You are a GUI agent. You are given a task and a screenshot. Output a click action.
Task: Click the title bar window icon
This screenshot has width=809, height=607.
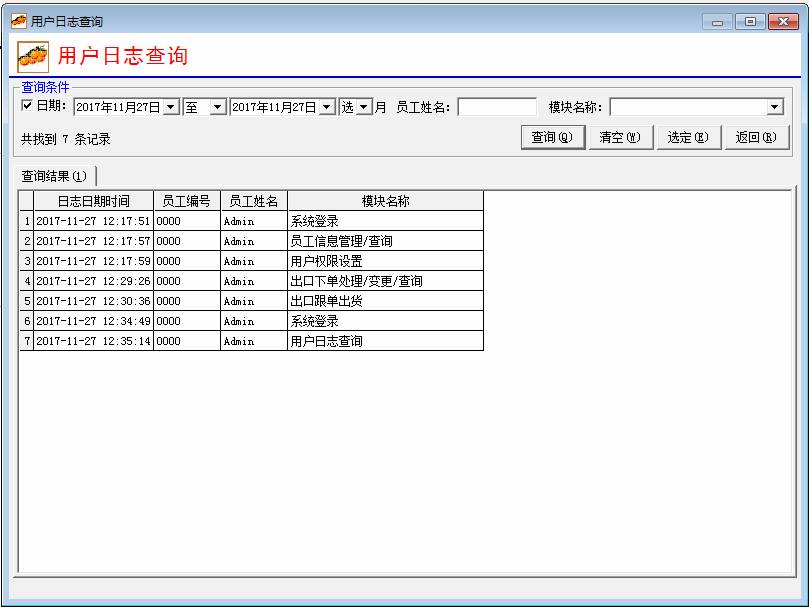[18, 21]
